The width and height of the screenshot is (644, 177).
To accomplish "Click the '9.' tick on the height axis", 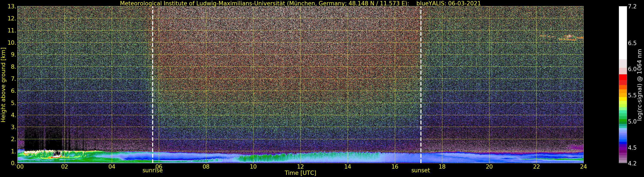I will tap(13, 55).
